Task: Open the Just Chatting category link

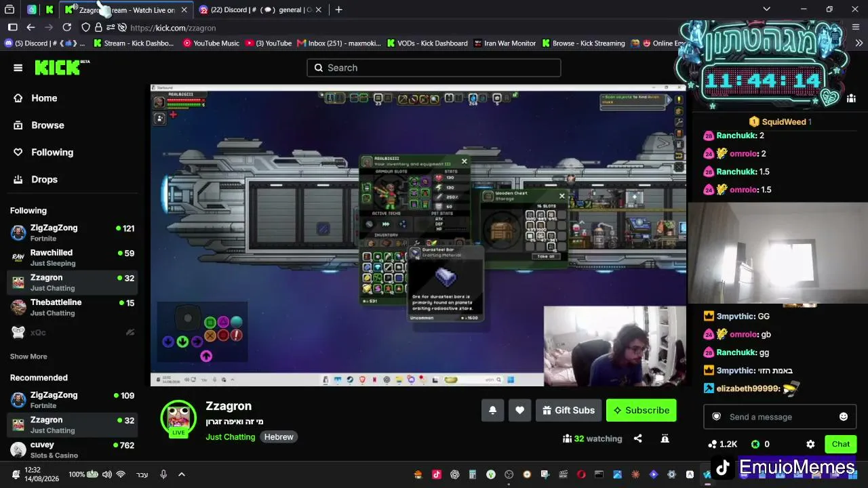Action: pyautogui.click(x=231, y=437)
